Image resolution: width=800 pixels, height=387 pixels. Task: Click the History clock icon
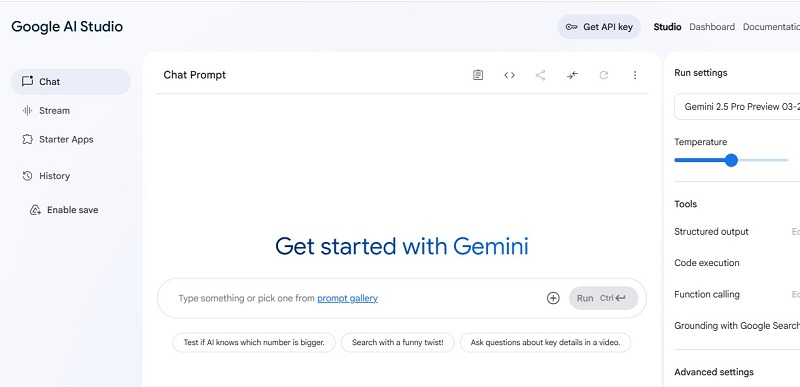point(27,176)
